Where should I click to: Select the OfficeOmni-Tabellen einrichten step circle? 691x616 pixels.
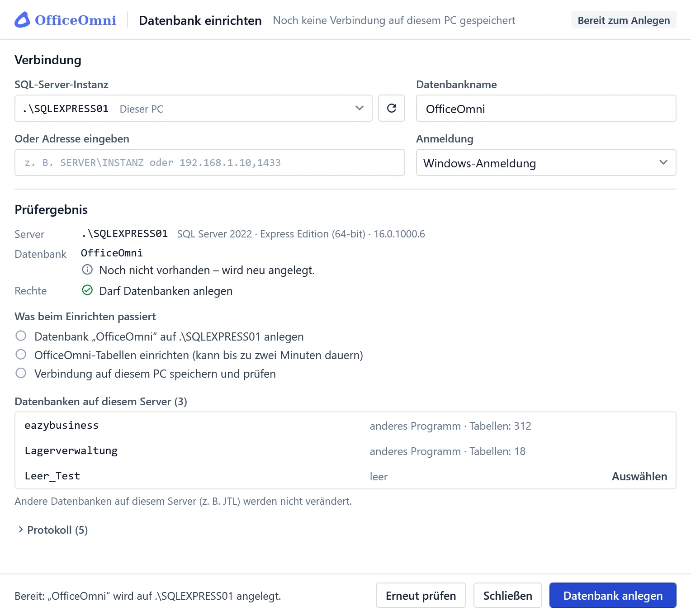(x=21, y=354)
